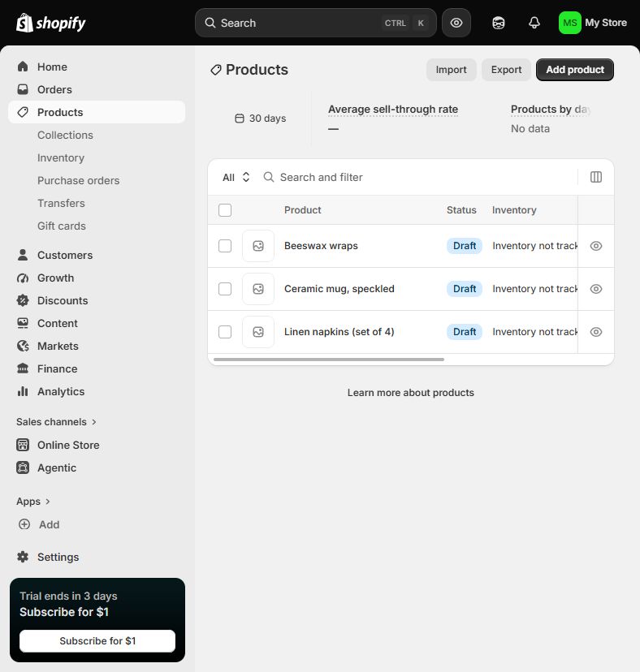Open Transfers page
The width and height of the screenshot is (640, 672).
tap(62, 203)
